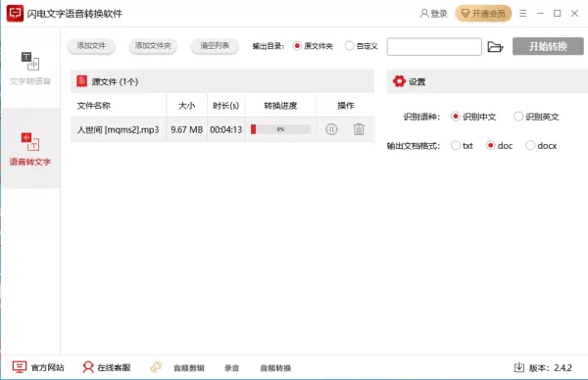Click the 时长(s) column header
The image size is (588, 380).
225,106
